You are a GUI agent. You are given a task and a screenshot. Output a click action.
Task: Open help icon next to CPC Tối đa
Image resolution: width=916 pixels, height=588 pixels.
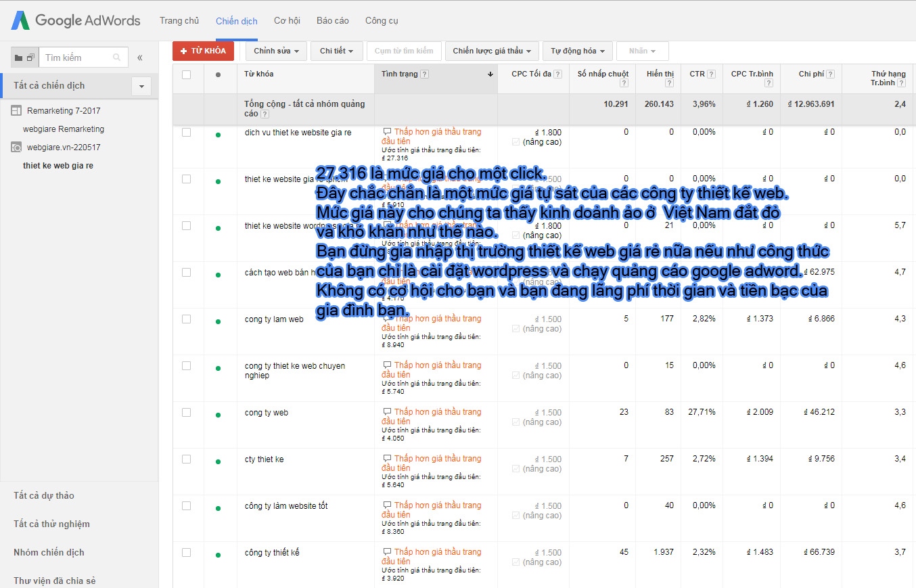point(558,74)
